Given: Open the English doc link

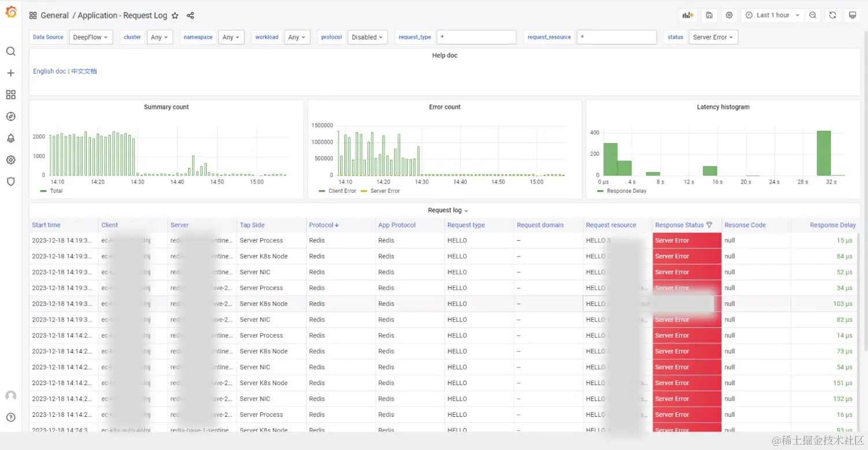Looking at the screenshot, I should [49, 71].
